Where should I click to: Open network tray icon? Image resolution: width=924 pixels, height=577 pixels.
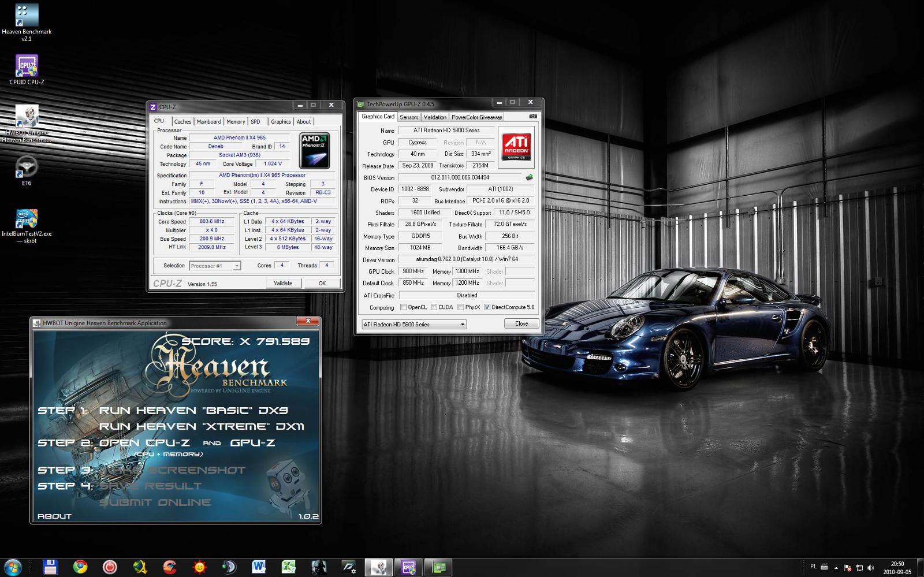[859, 568]
